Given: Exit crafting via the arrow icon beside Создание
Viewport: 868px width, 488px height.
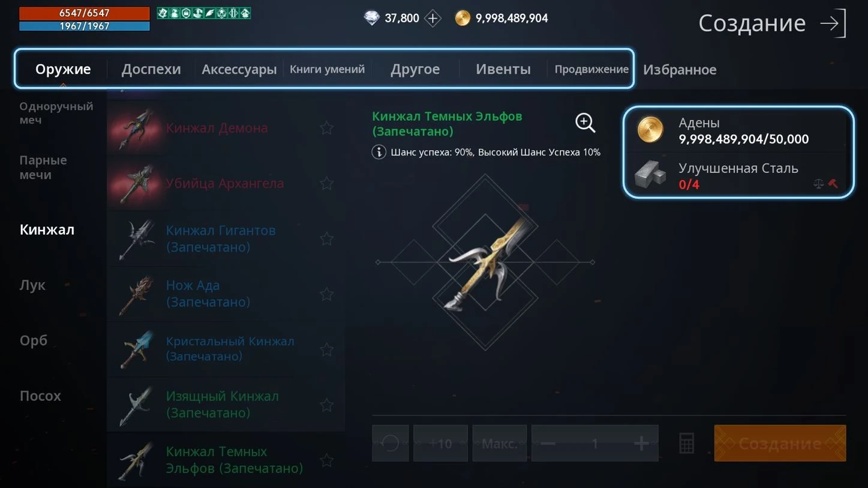Looking at the screenshot, I should [x=833, y=23].
